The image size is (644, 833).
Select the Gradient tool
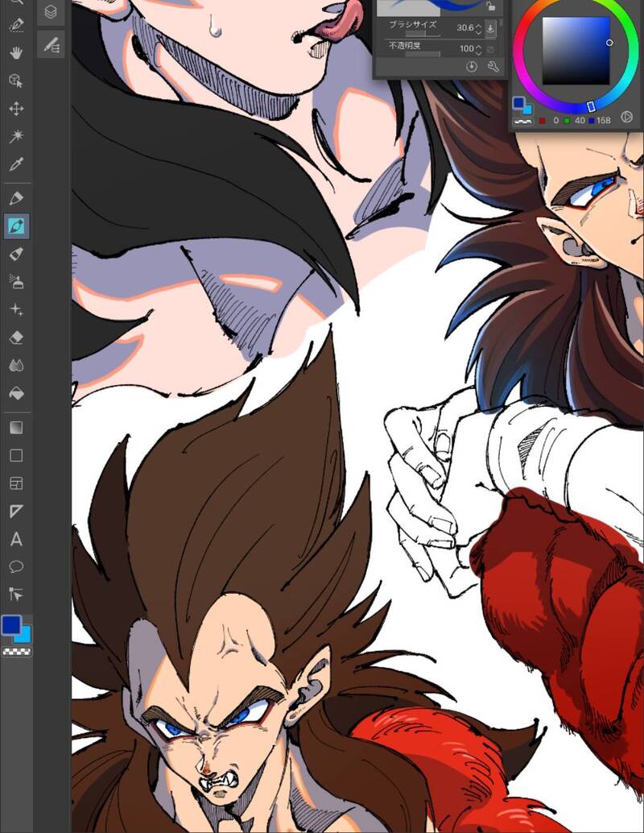[x=16, y=428]
